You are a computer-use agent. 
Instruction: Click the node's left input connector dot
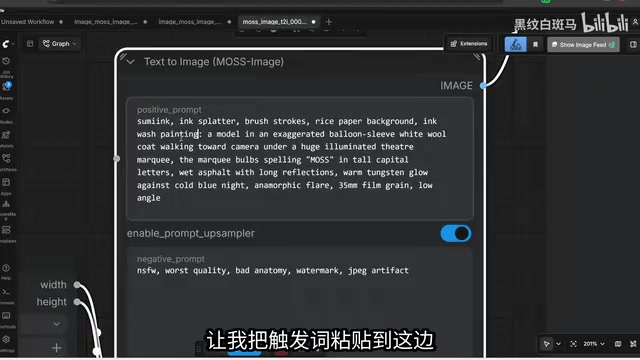[117, 158]
